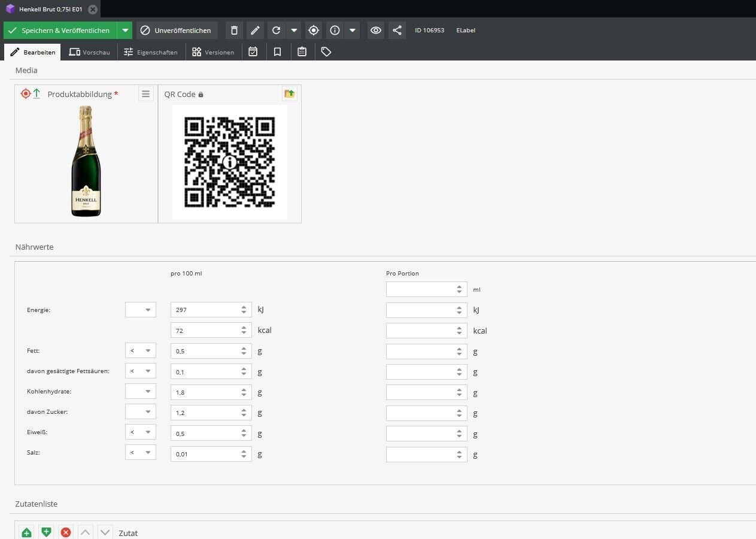Image resolution: width=756 pixels, height=539 pixels.
Task: Open the tags tab icon
Action: coord(326,52)
